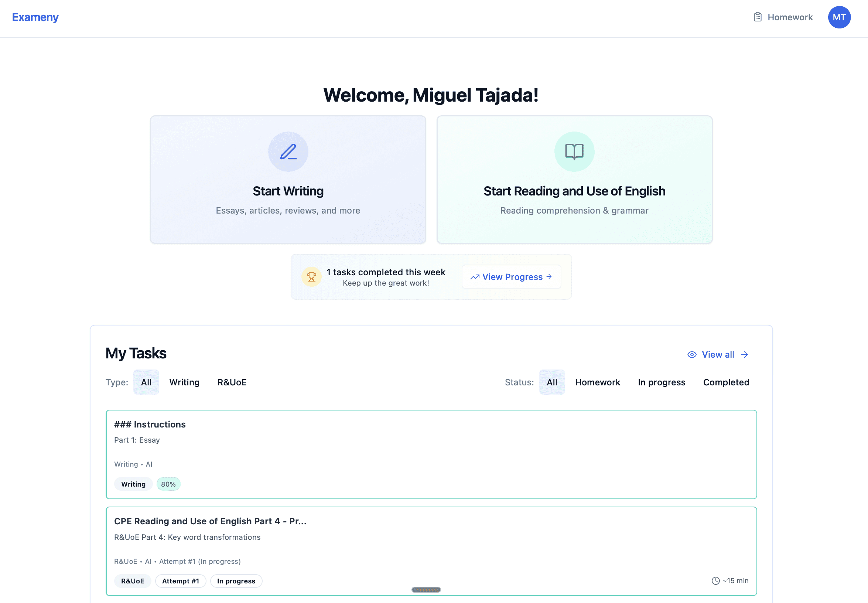Show only Completed status tasks
Image resolution: width=868 pixels, height=603 pixels.
pyautogui.click(x=726, y=382)
